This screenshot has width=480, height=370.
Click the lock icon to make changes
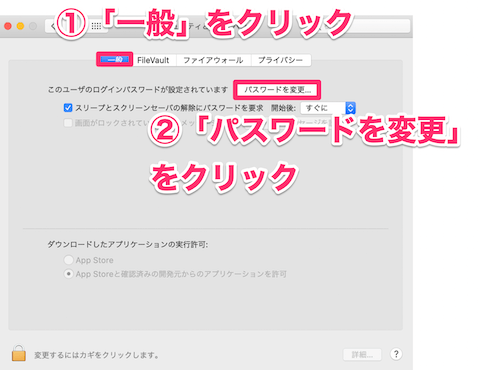[19, 353]
